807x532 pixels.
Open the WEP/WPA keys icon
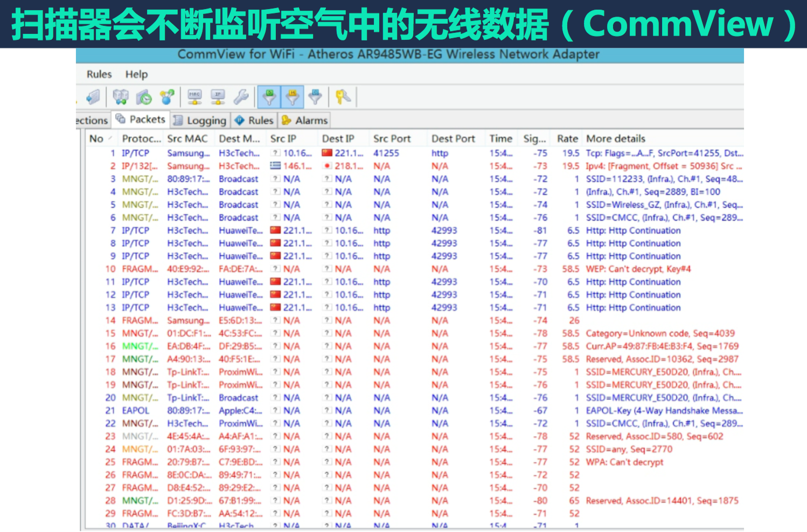coord(343,97)
